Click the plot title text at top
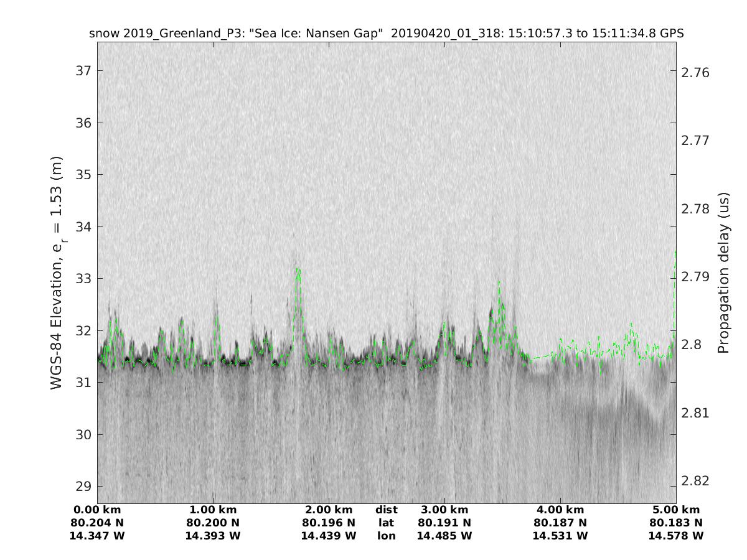747x560 pixels. pyautogui.click(x=386, y=34)
